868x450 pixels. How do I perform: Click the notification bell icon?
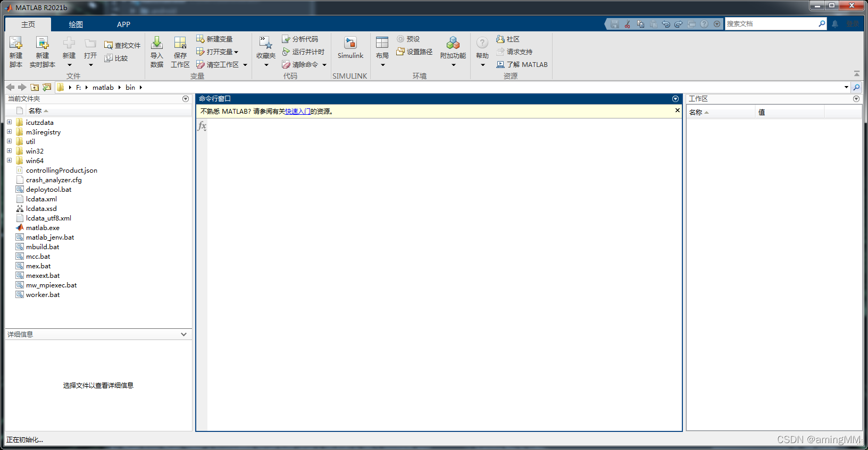[x=835, y=24]
